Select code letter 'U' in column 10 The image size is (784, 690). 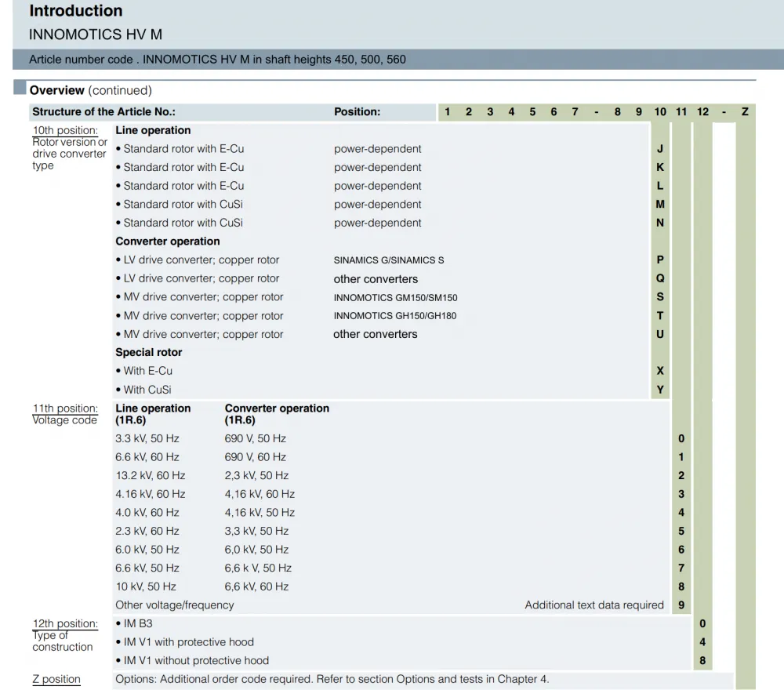pyautogui.click(x=660, y=335)
